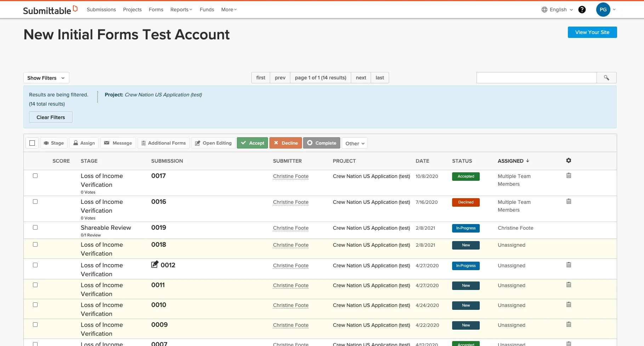
Task: Sort by the STATUS column header
Action: pos(462,161)
